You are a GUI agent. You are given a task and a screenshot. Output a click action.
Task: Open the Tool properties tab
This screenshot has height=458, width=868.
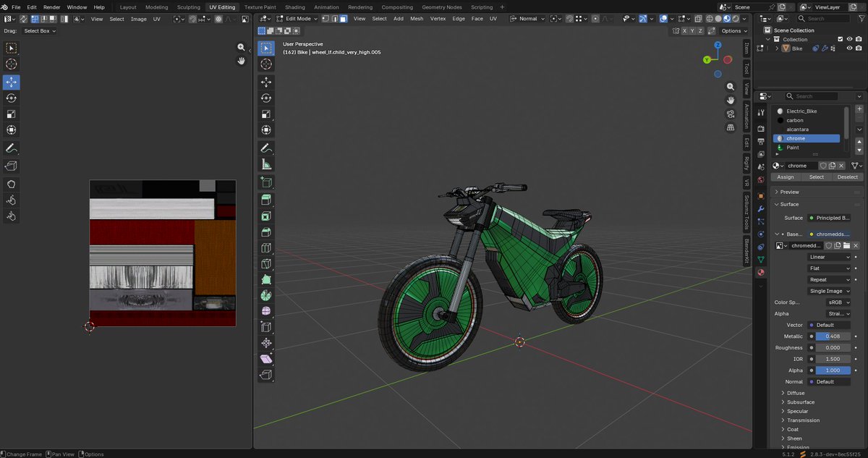761,112
